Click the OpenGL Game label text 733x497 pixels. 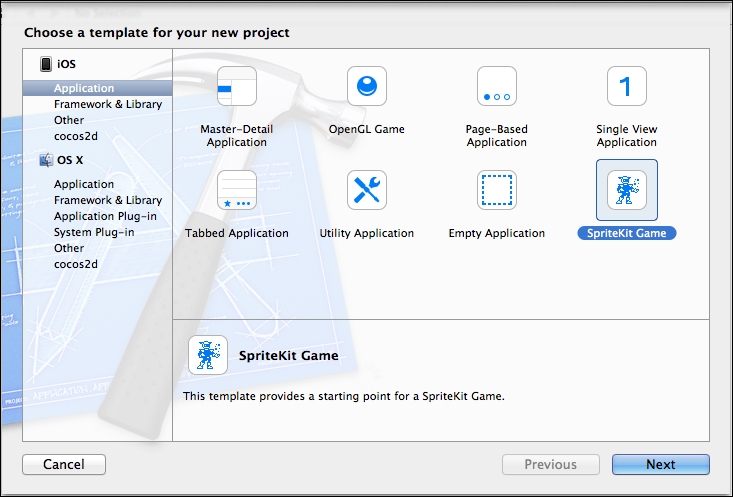coord(366,129)
